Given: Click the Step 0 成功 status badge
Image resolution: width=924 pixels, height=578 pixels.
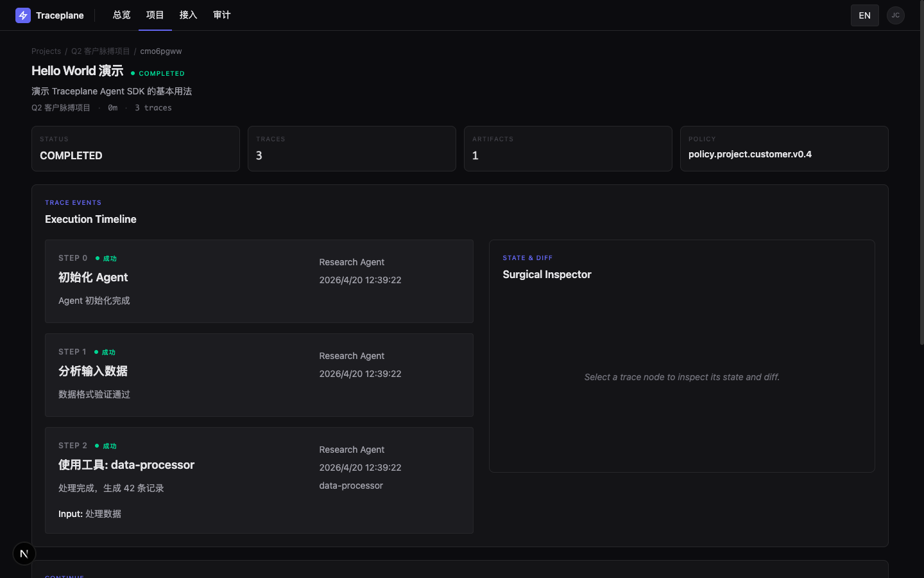Looking at the screenshot, I should 107,258.
